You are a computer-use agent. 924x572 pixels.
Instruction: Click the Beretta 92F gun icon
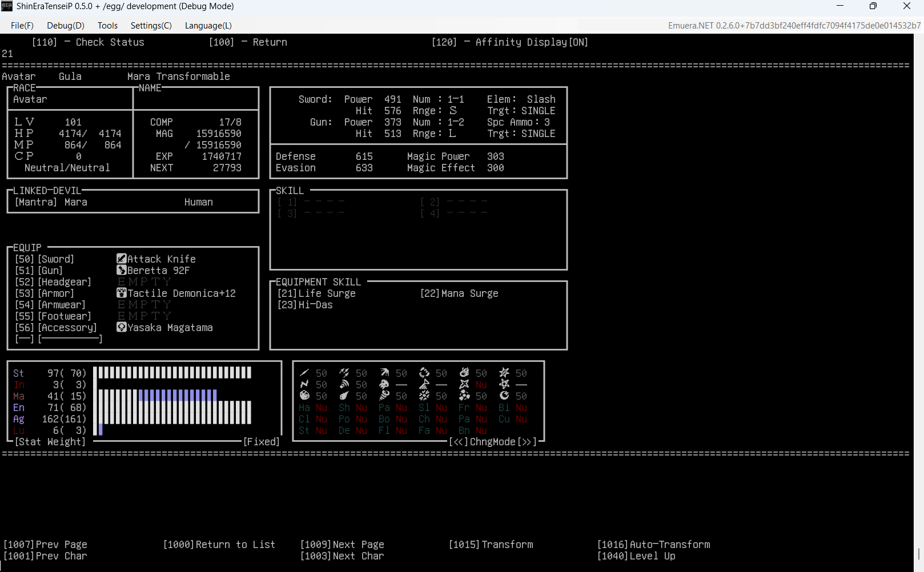click(121, 270)
